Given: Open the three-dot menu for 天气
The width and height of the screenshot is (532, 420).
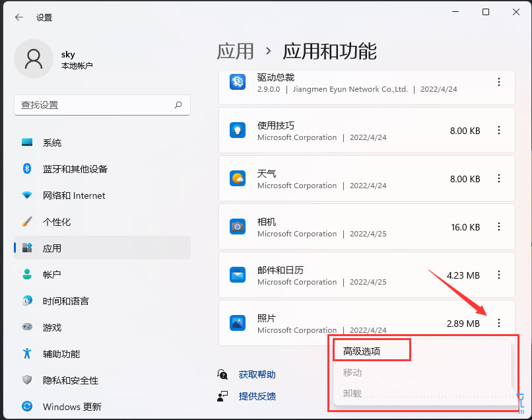Looking at the screenshot, I should (500, 179).
